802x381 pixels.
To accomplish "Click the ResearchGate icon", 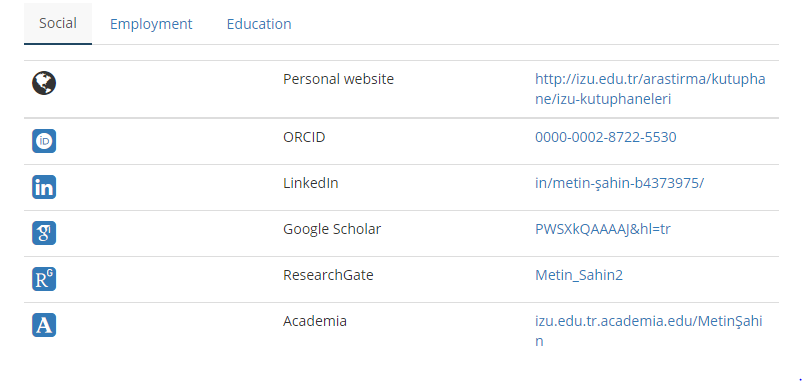I will [44, 279].
